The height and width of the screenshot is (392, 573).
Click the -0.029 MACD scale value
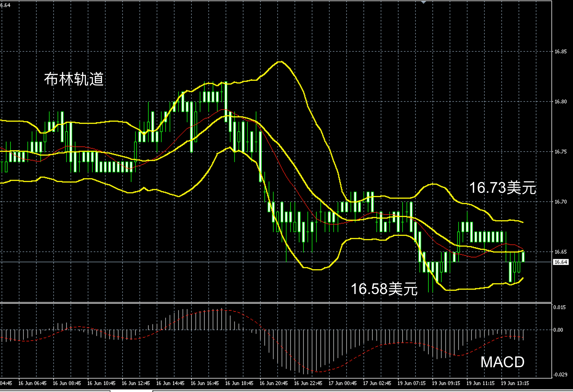(560, 374)
